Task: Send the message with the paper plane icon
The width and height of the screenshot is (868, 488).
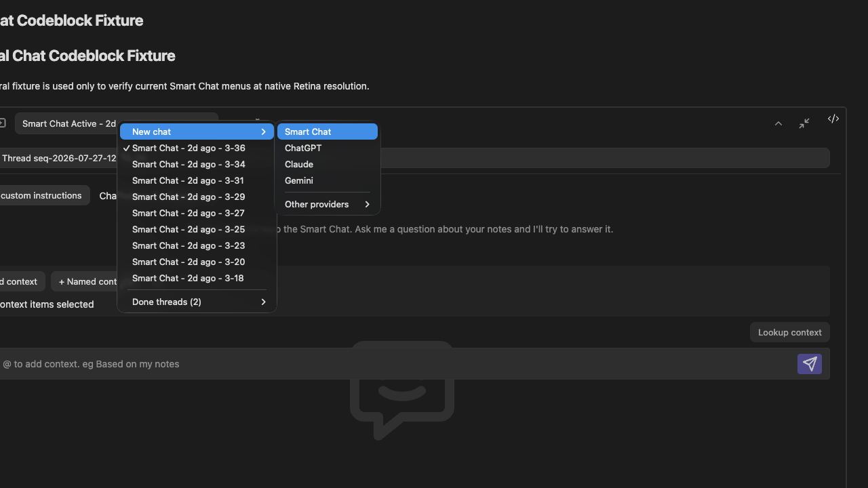Action: tap(810, 364)
